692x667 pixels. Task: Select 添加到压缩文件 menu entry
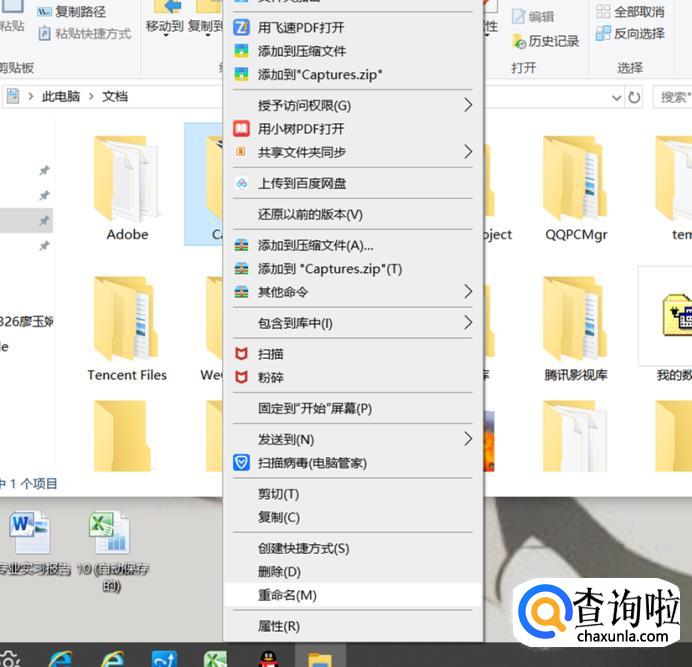tap(353, 51)
